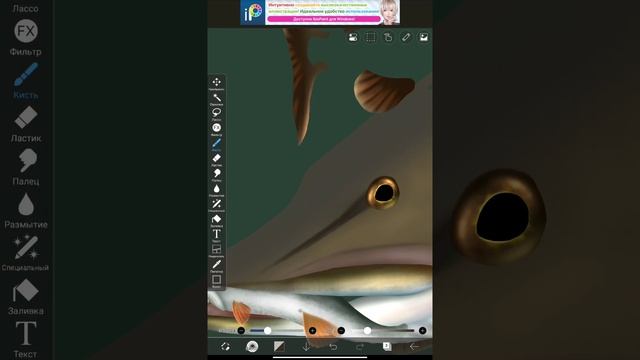This screenshot has width=640, height=360.
Task: Decrease opacity with minus button
Action: (341, 331)
